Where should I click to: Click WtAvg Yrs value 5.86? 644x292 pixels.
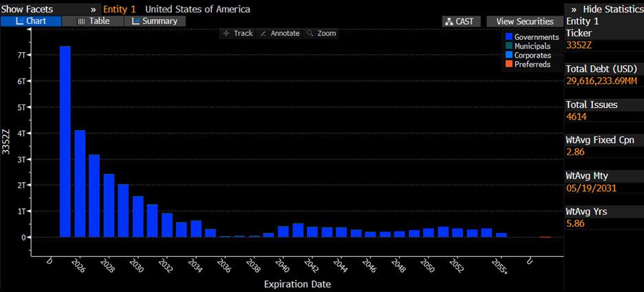pos(575,224)
